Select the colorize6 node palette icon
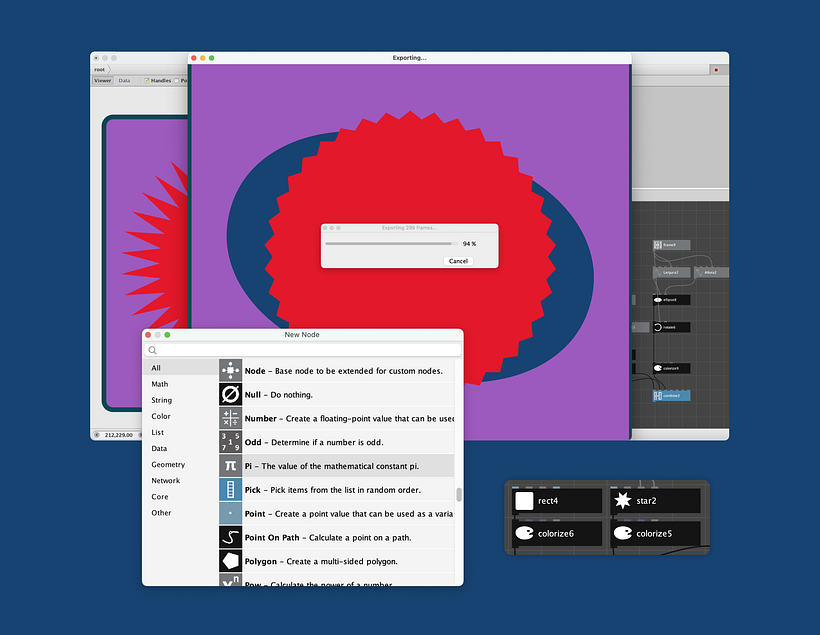 click(524, 533)
